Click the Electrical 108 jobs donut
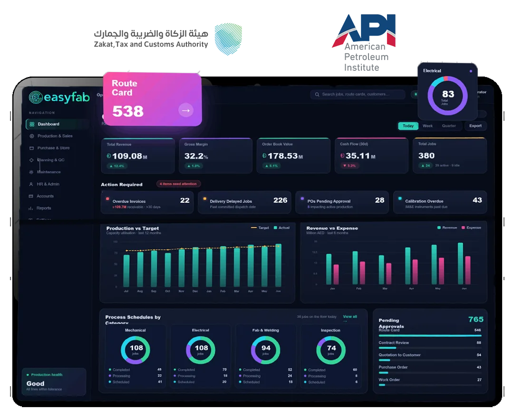This screenshot has width=514, height=420. pyautogui.click(x=201, y=350)
